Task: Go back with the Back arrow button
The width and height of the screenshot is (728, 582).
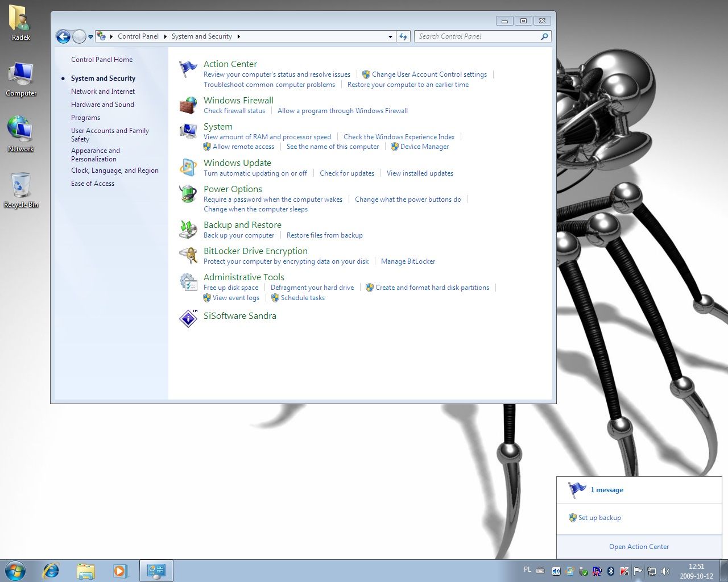Action: tap(63, 36)
